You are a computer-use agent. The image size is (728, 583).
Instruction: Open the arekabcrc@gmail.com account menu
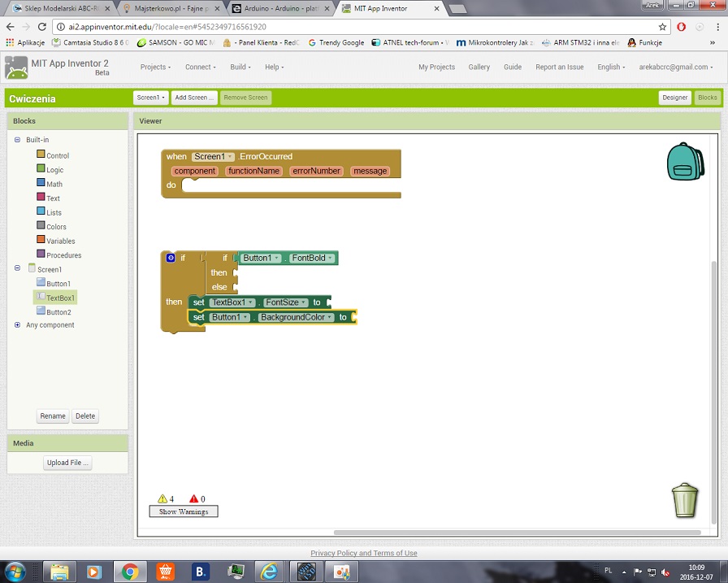(675, 67)
